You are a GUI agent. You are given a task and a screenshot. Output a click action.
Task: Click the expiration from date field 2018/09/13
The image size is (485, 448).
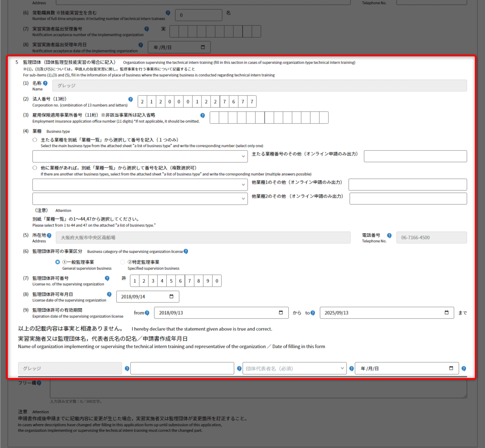[x=217, y=313]
